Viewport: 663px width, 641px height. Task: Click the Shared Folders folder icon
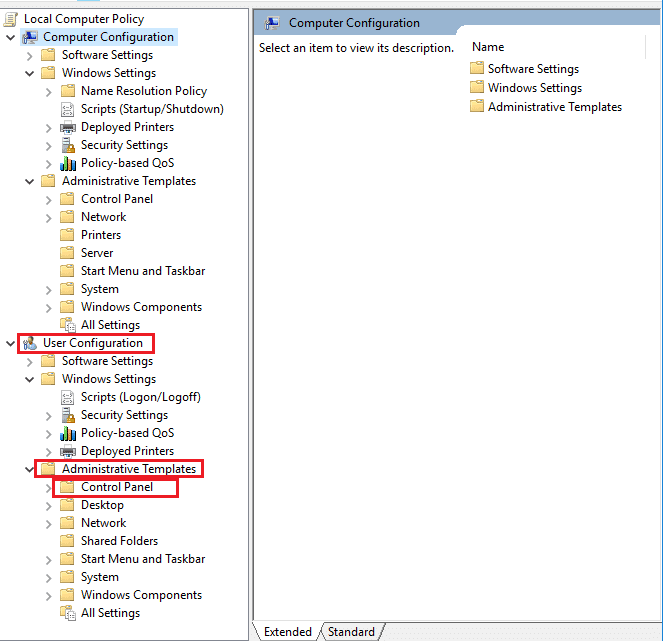(67, 541)
